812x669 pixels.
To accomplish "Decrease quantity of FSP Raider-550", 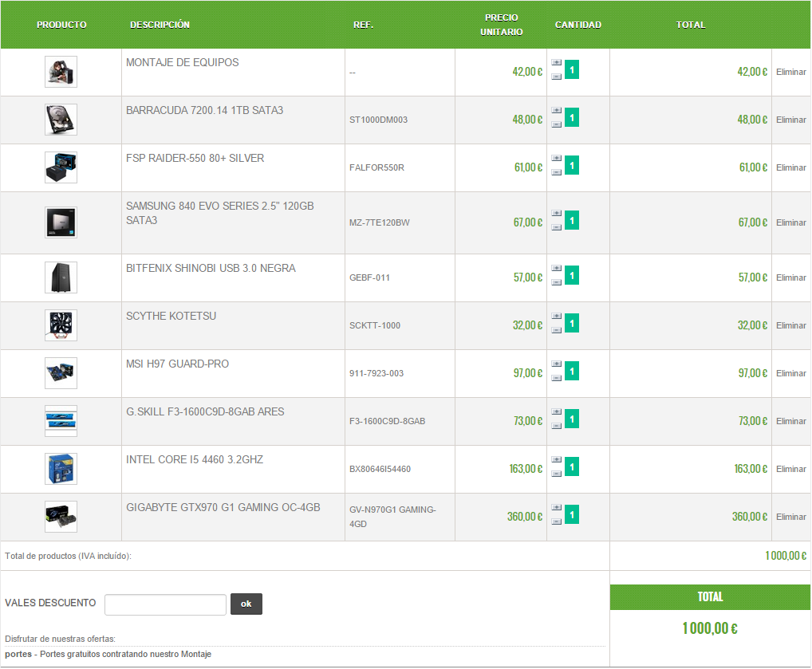I will 556,172.
